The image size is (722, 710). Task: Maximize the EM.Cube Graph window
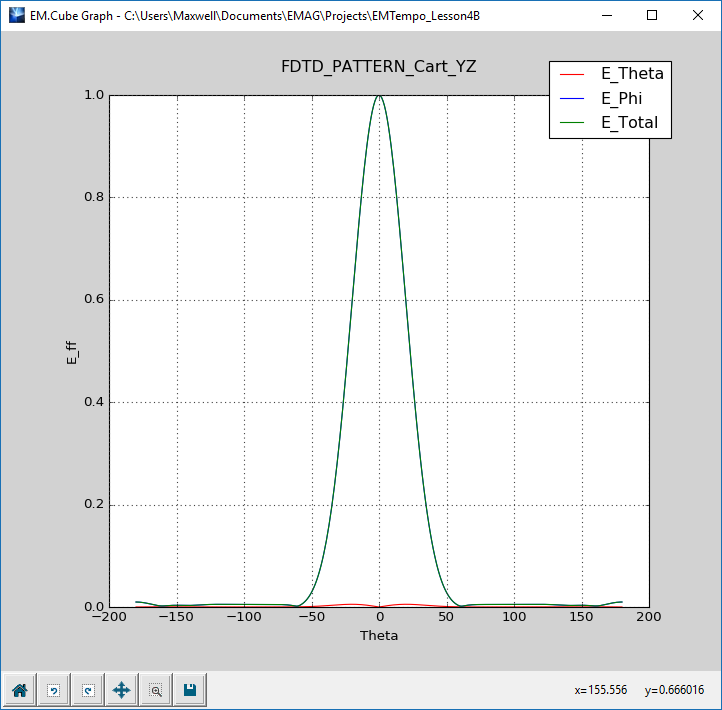[652, 15]
